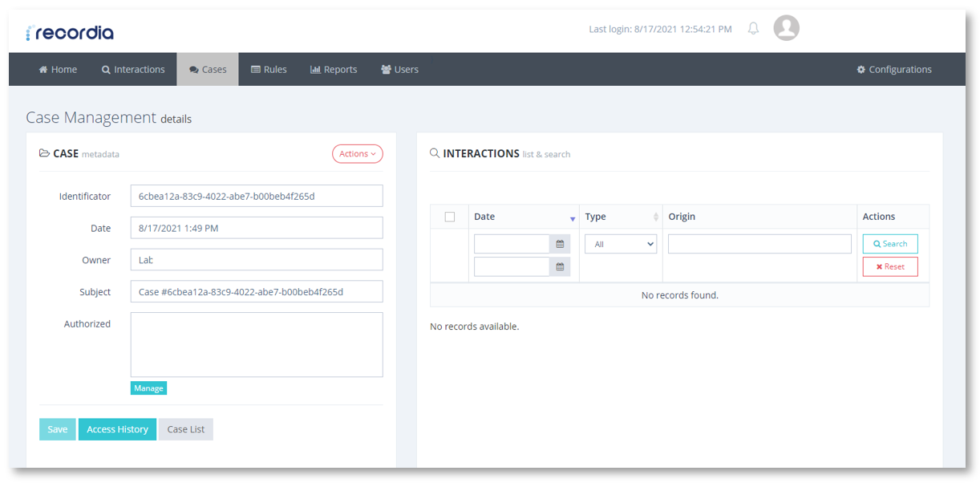Image resolution: width=980 pixels, height=483 pixels.
Task: Click the Subject field
Action: click(257, 292)
